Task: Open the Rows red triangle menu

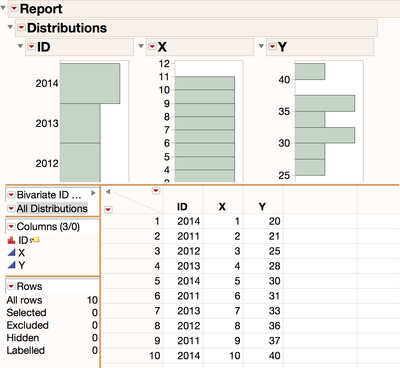Action: coord(12,286)
